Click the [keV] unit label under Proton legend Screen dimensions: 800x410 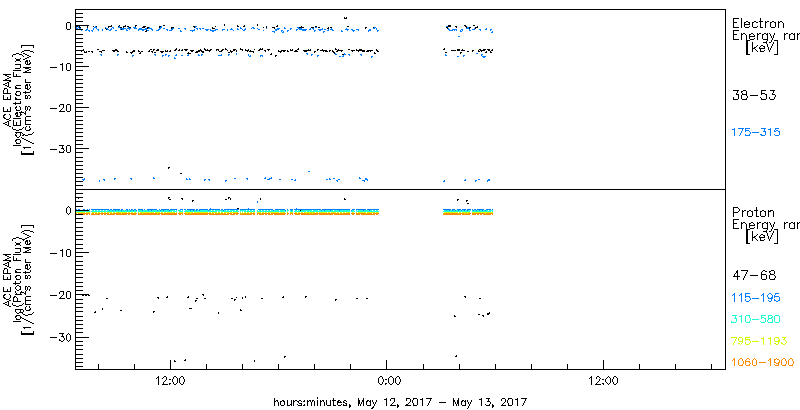tap(762, 237)
